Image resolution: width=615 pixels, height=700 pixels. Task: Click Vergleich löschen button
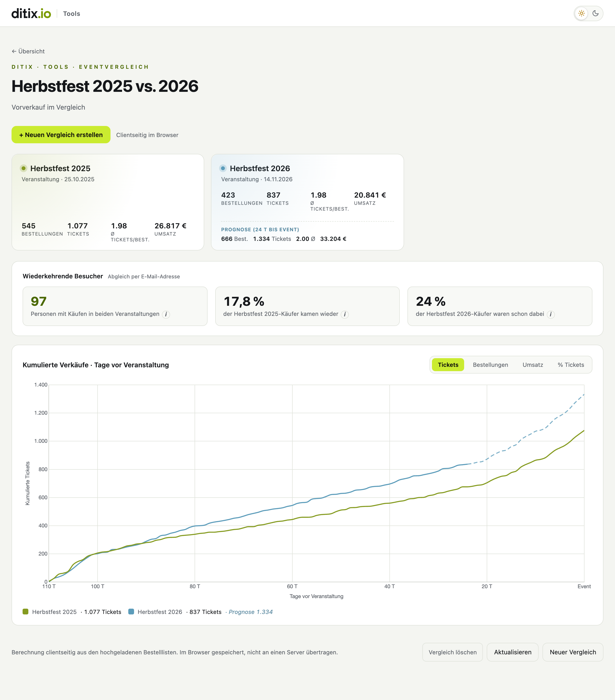[452, 652]
